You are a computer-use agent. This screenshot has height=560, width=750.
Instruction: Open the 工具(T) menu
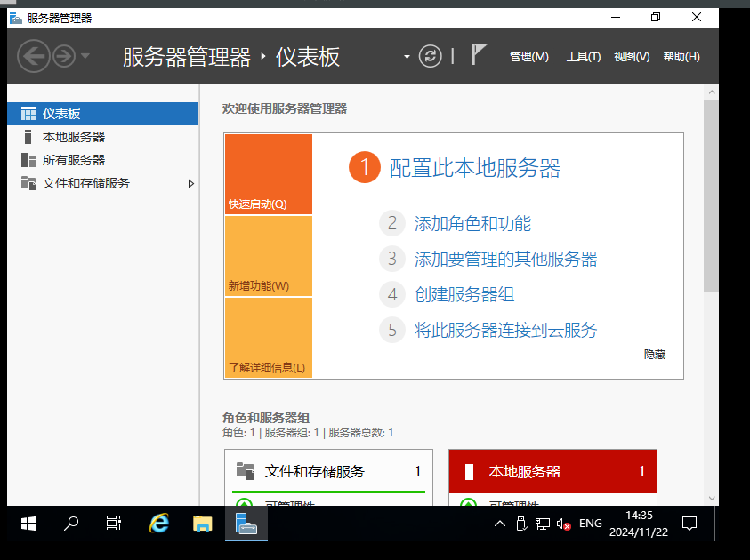click(584, 57)
